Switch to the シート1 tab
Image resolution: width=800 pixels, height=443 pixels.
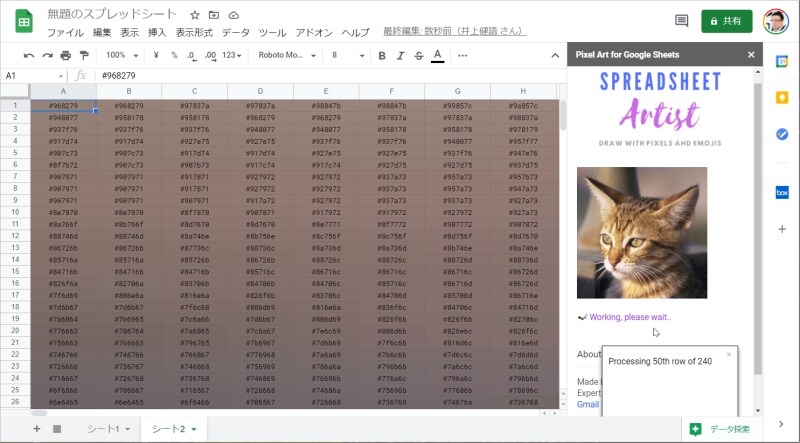pyautogui.click(x=103, y=429)
